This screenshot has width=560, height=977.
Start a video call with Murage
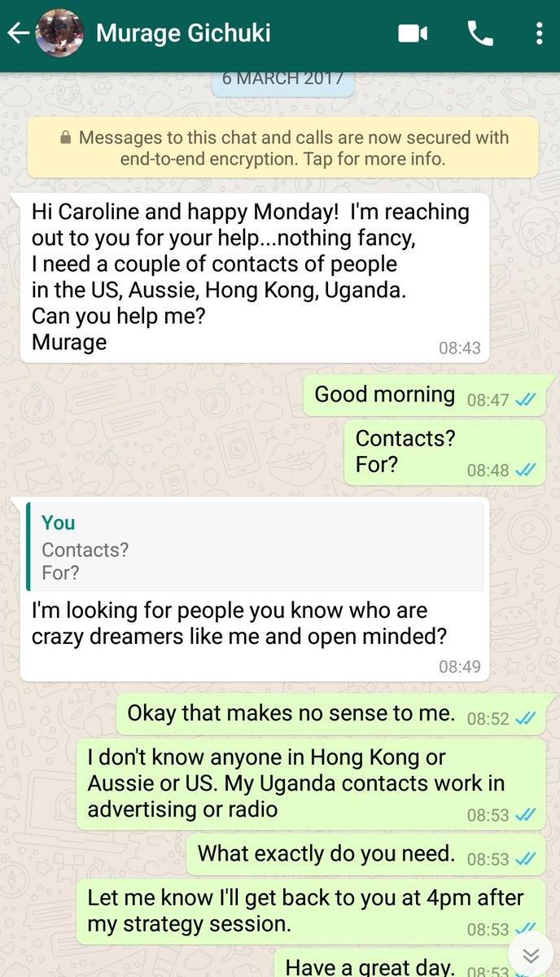tap(413, 34)
